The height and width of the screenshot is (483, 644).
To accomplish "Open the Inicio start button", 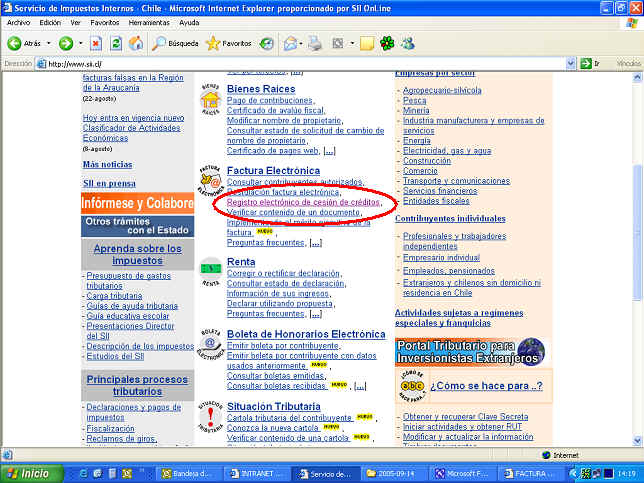I will [32, 474].
